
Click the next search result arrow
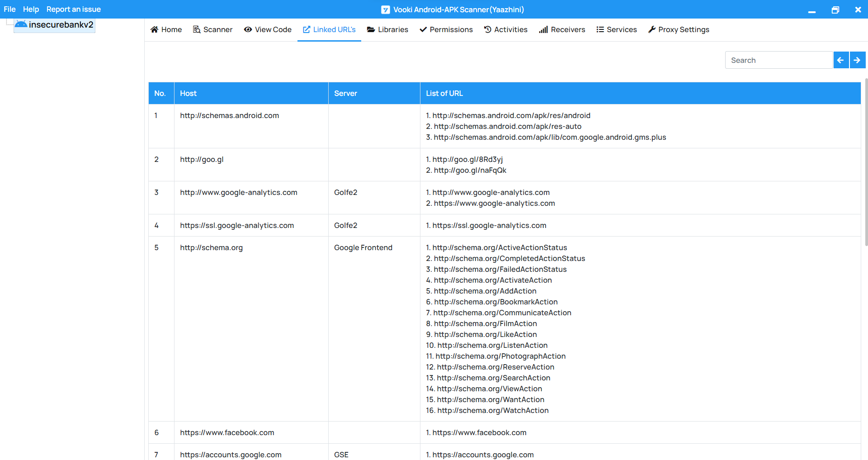point(857,60)
